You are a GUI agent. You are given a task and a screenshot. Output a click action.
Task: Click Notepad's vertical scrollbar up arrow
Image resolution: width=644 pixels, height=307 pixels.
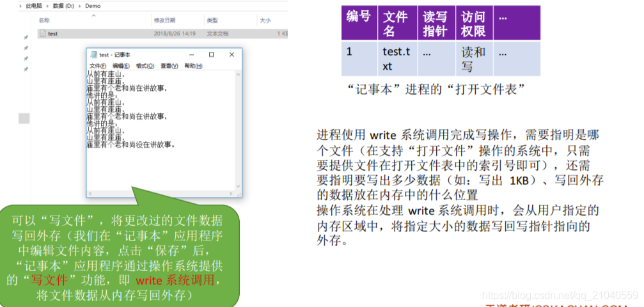238,74
